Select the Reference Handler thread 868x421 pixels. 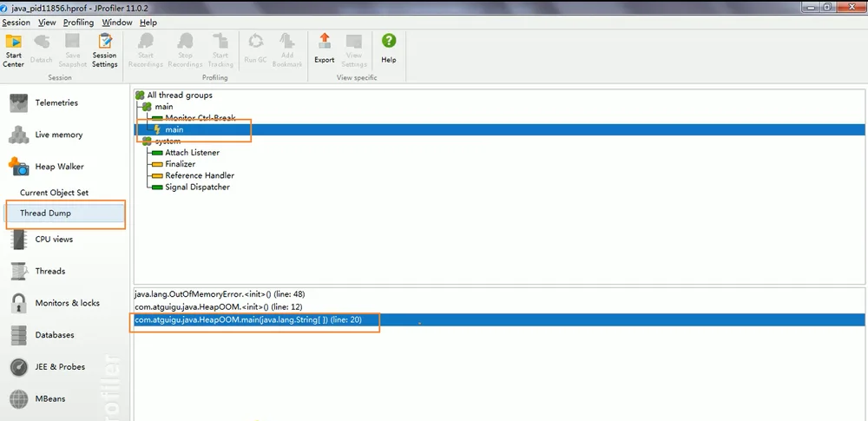click(200, 175)
